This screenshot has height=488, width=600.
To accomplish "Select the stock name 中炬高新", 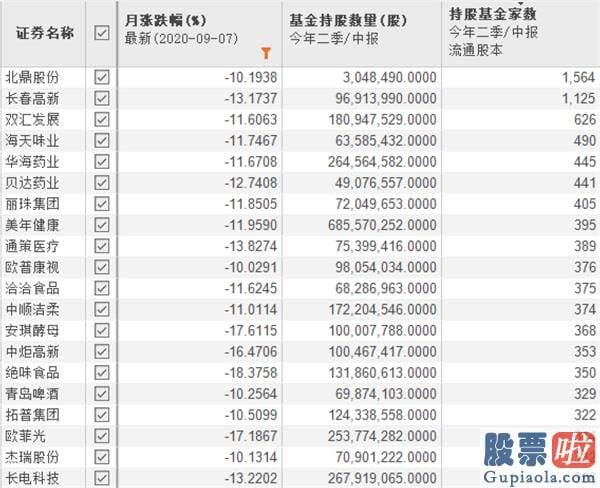I will 32,351.
